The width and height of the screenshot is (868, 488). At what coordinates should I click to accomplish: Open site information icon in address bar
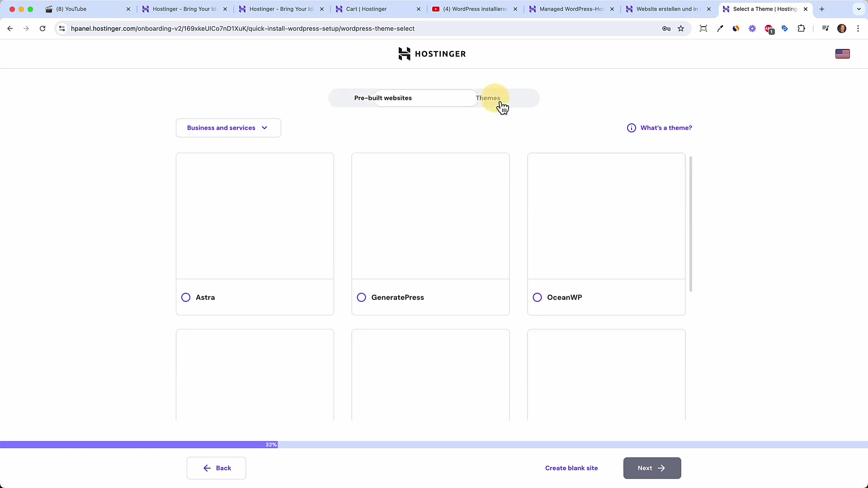(x=62, y=28)
